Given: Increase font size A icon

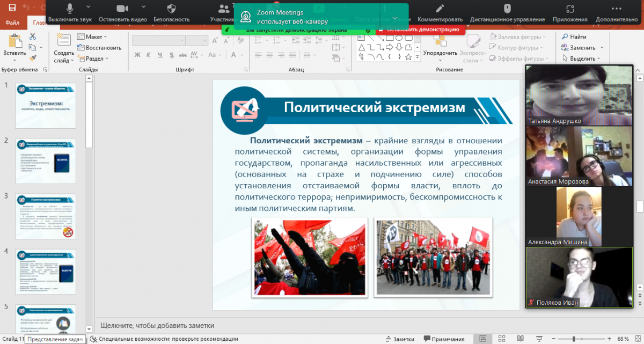Looking at the screenshot, I should (216, 40).
